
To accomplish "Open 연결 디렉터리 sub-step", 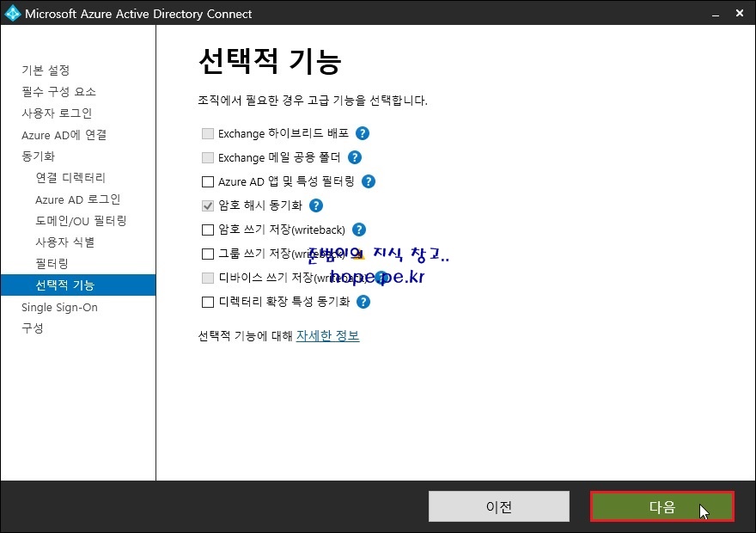I will [x=70, y=177].
